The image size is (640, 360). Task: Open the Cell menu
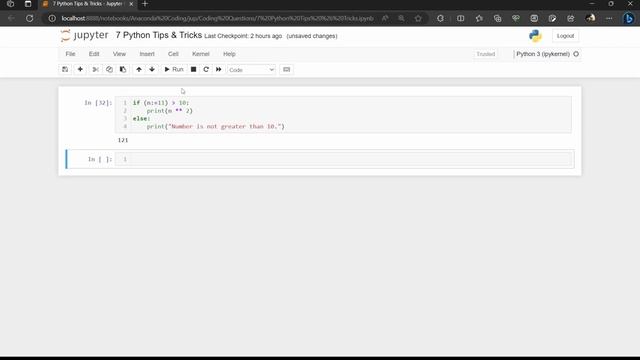tap(173, 54)
